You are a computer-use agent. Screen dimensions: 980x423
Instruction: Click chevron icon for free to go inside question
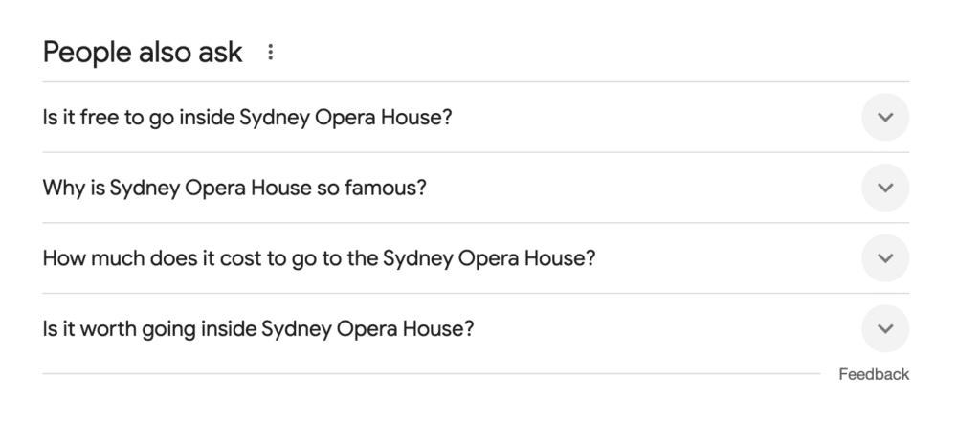(885, 117)
